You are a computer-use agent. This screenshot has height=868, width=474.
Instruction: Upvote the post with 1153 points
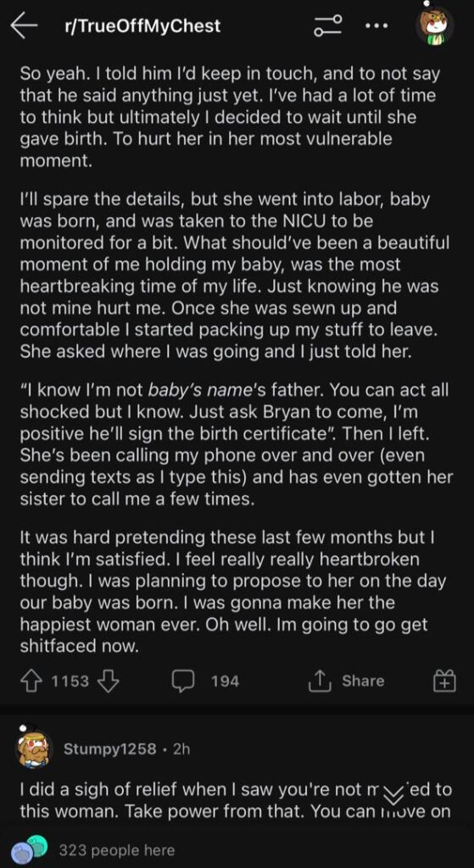click(31, 681)
